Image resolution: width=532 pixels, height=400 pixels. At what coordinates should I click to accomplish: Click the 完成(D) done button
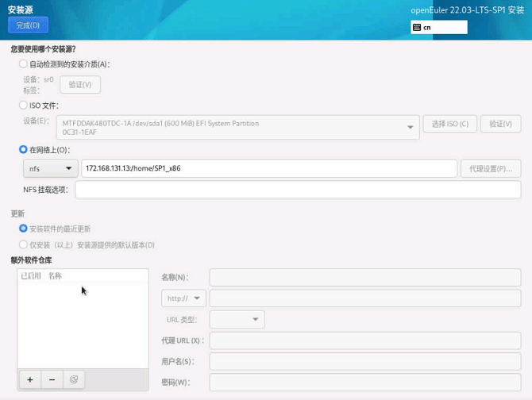28,25
